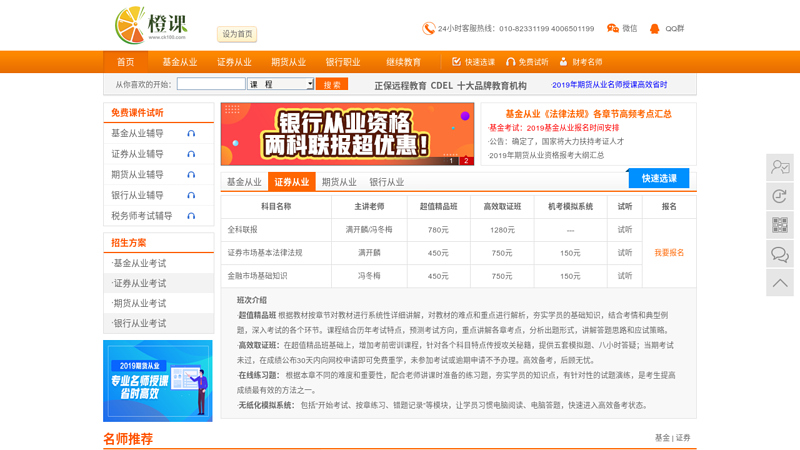Viewport: 800px width, 450px height.
Task: Show the floating QR code icon
Action: coord(780,225)
